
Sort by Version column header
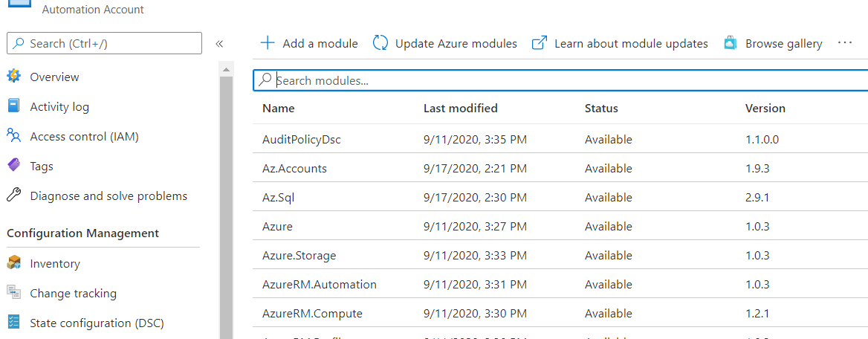[765, 108]
